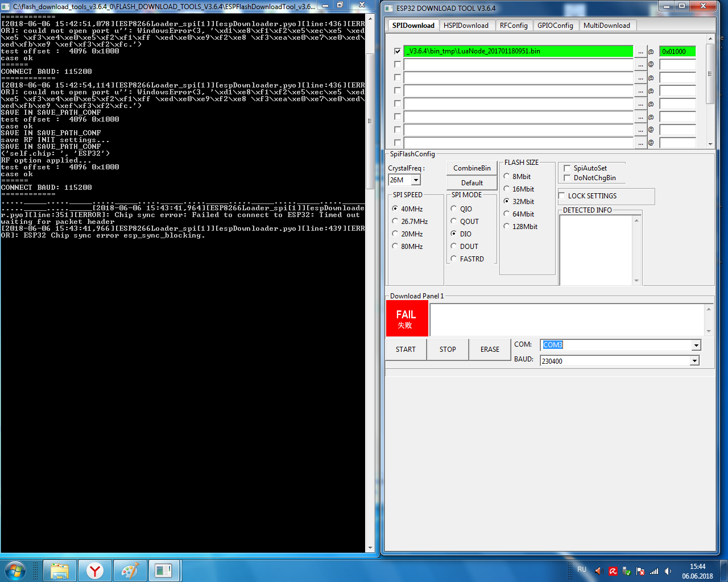
Task: Click the red FAIL status indicator
Action: pyautogui.click(x=406, y=319)
